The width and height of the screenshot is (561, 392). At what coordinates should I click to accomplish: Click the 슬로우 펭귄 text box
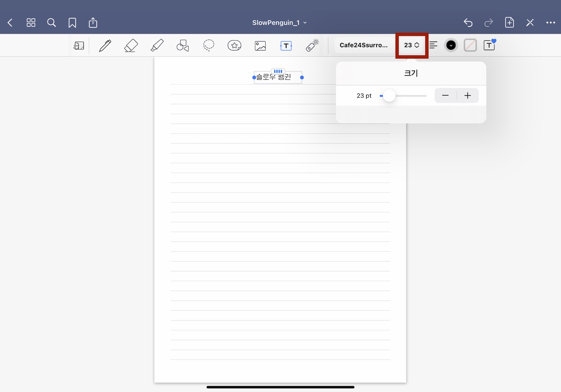point(278,77)
